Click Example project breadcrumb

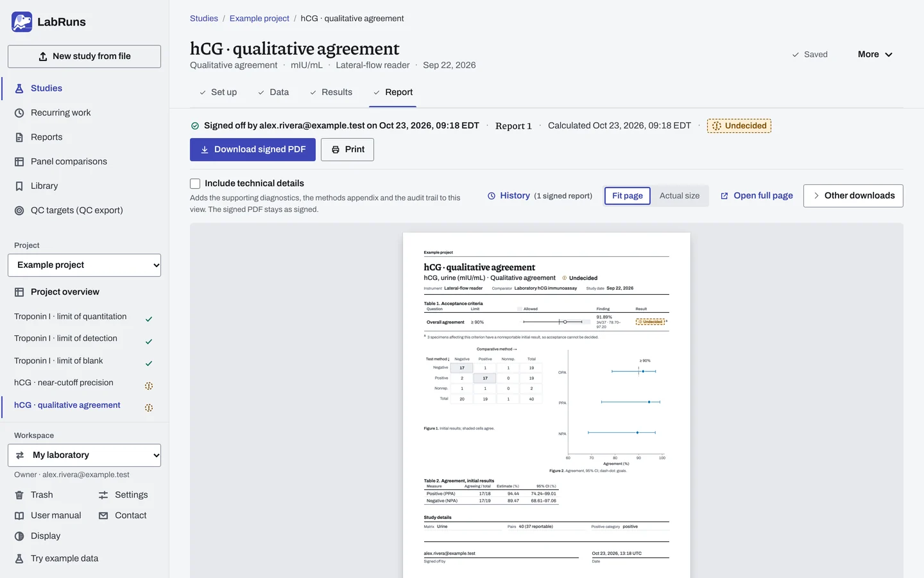click(x=259, y=19)
